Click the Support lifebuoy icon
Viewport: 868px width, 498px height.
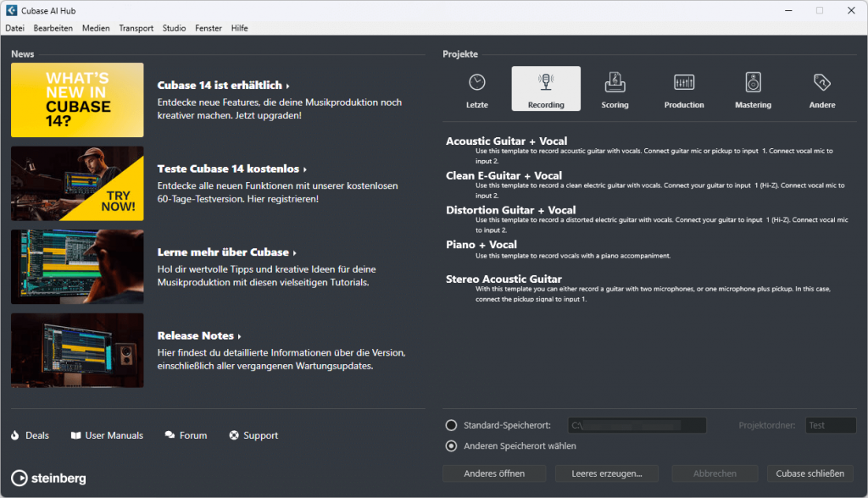(x=234, y=435)
